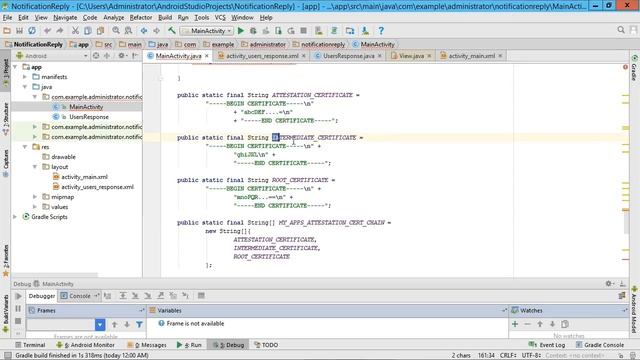The width and height of the screenshot is (640, 360).
Task: Click the Add watch plus icon
Action: click(x=515, y=324)
